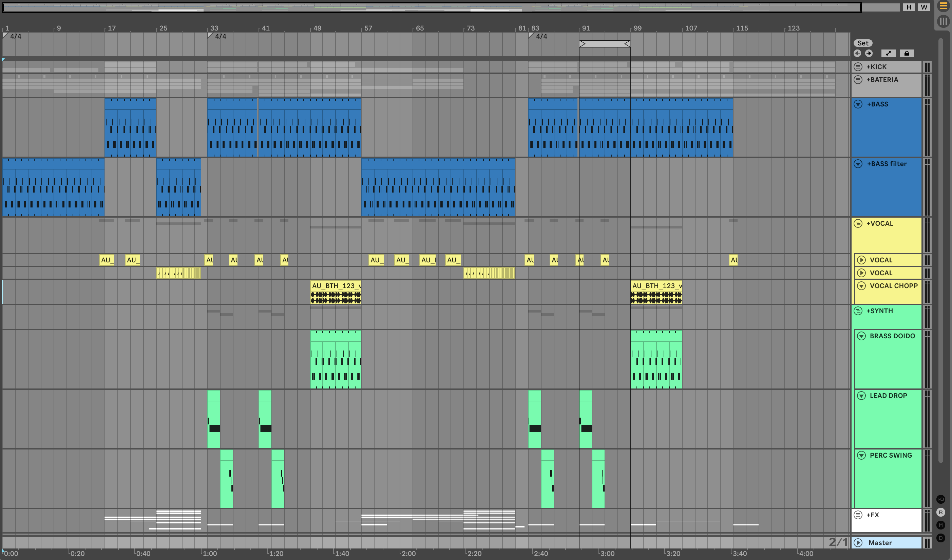Unfold the VOCAL track directly above VOCAL CHOPP
The width and height of the screenshot is (952, 560).
[x=861, y=273]
